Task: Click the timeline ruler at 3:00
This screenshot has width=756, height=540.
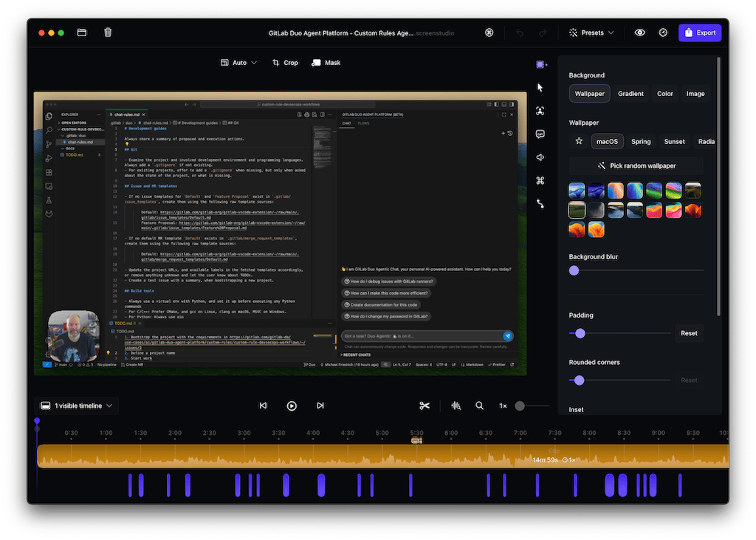Action: point(244,433)
